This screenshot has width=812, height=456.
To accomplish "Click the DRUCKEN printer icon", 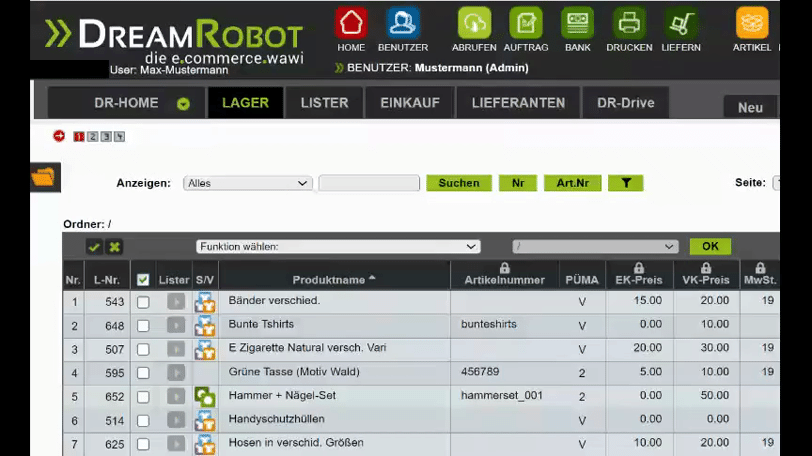I will (629, 23).
